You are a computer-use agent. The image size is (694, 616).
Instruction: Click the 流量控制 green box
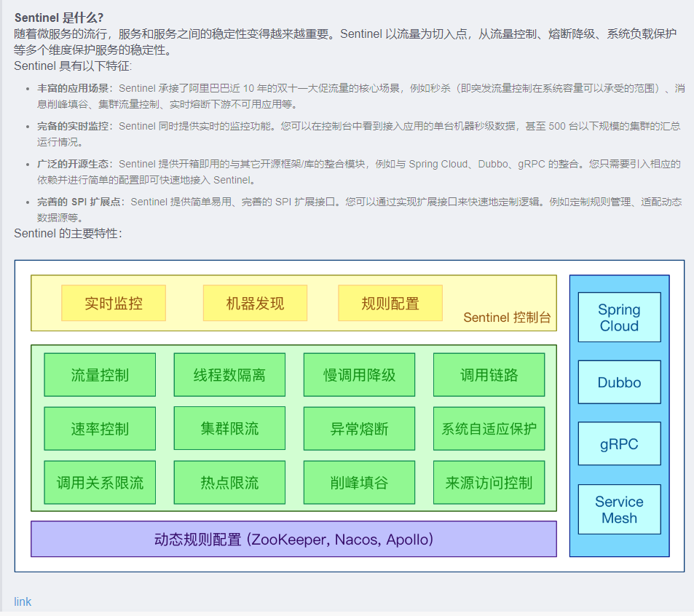click(x=100, y=375)
